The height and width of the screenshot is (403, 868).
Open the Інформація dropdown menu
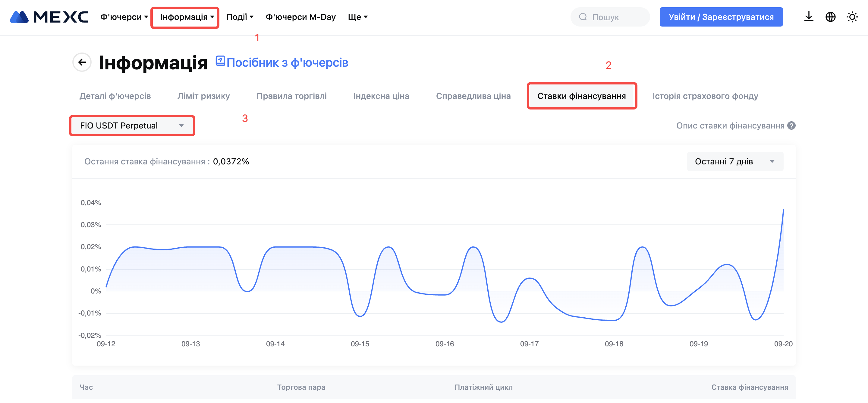point(187,17)
